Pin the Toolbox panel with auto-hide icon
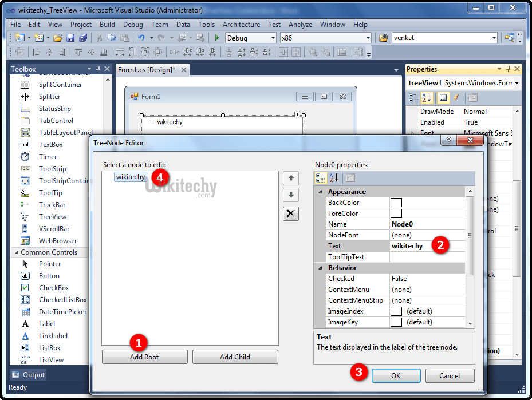Image resolution: width=532 pixels, height=400 pixels. 98,69
